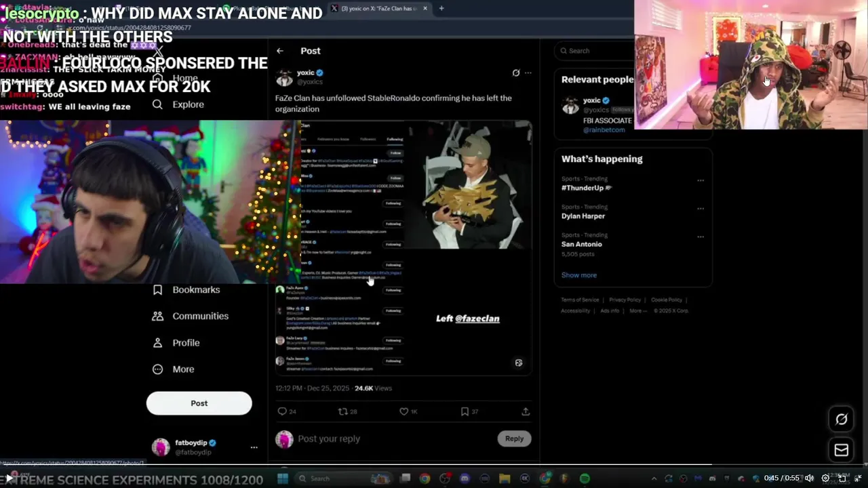
Task: Open the San Antonio trend
Action: pyautogui.click(x=582, y=244)
